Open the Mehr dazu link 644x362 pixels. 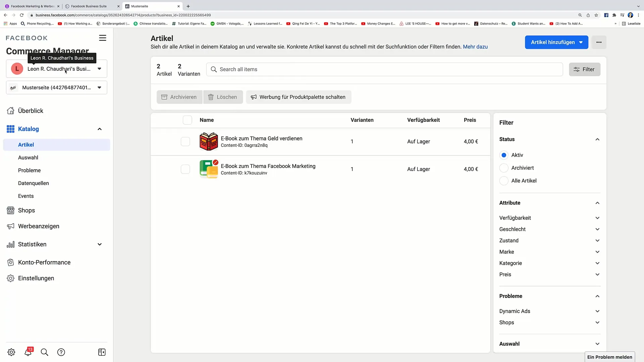point(476,47)
